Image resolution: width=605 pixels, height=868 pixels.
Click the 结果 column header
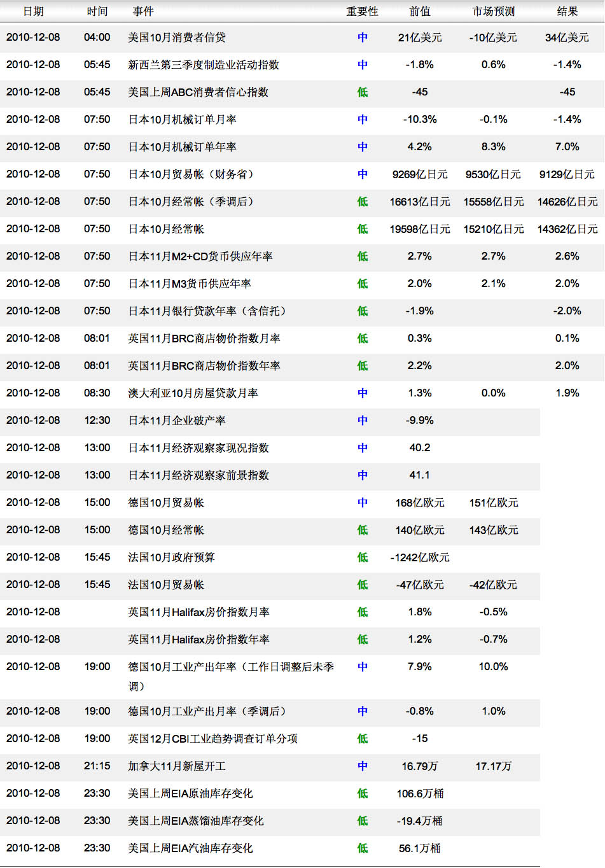pyautogui.click(x=567, y=11)
